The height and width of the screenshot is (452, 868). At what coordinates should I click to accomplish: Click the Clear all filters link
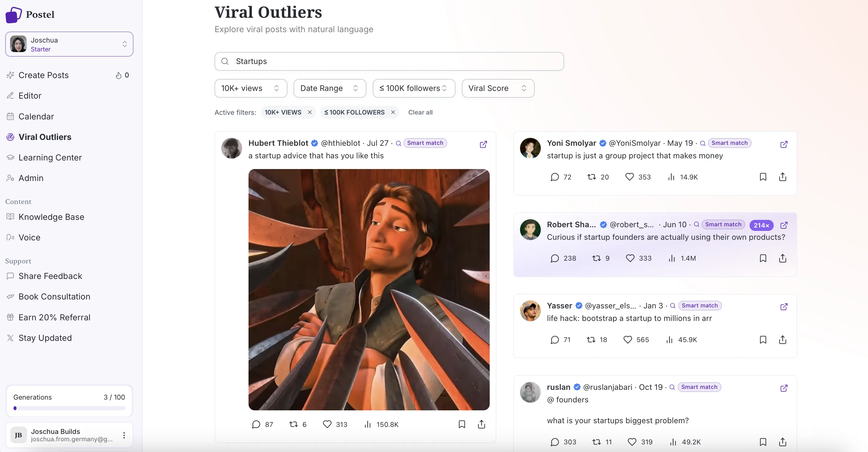[x=420, y=112]
